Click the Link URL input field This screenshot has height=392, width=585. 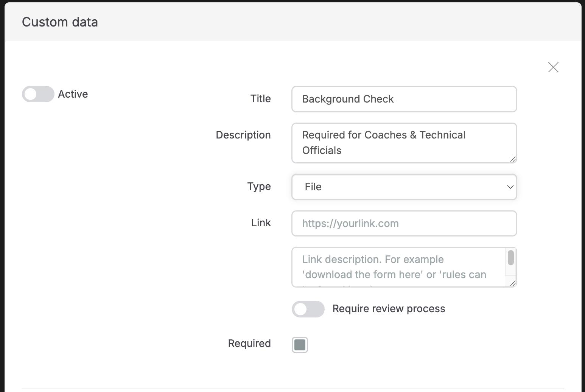click(x=404, y=223)
